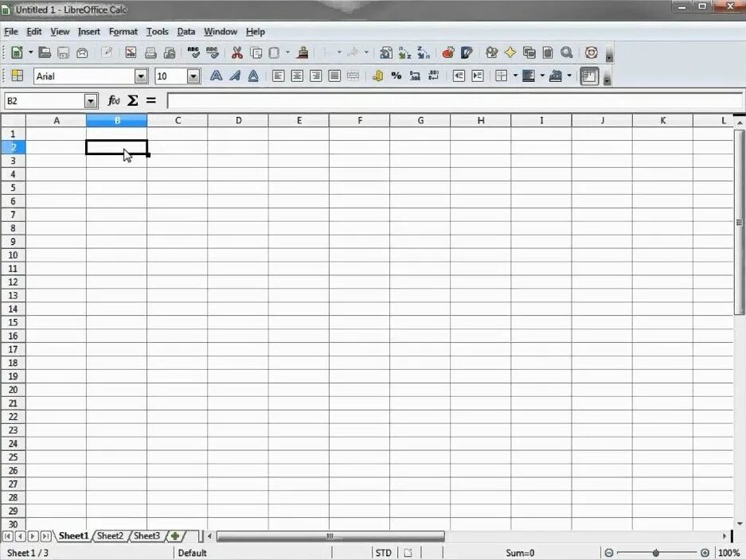Open the Zoom magnifier tool

click(x=566, y=52)
